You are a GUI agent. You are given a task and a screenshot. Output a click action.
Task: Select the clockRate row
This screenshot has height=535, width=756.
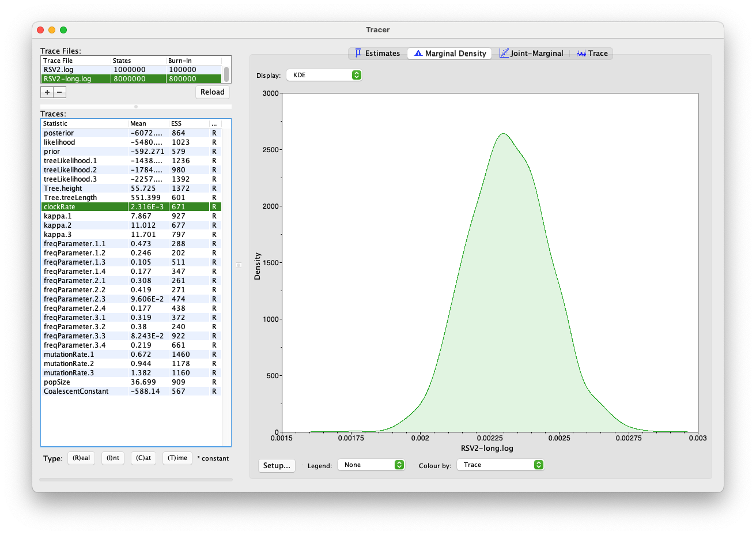[x=131, y=206]
